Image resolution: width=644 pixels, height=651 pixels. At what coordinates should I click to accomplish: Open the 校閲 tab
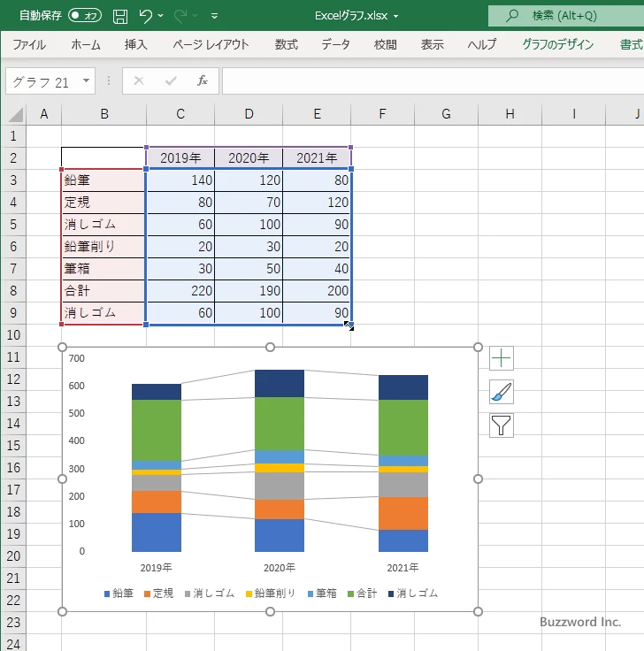[x=386, y=44]
